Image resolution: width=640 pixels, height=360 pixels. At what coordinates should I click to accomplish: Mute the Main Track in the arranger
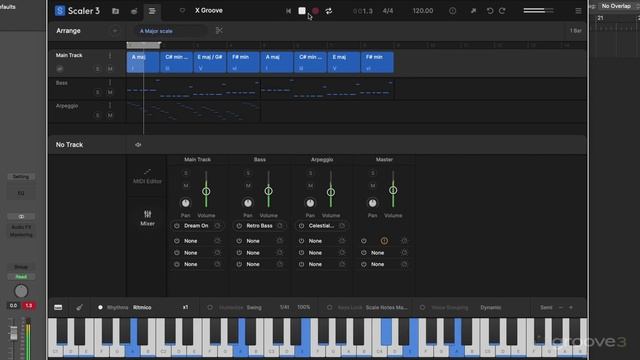point(110,69)
